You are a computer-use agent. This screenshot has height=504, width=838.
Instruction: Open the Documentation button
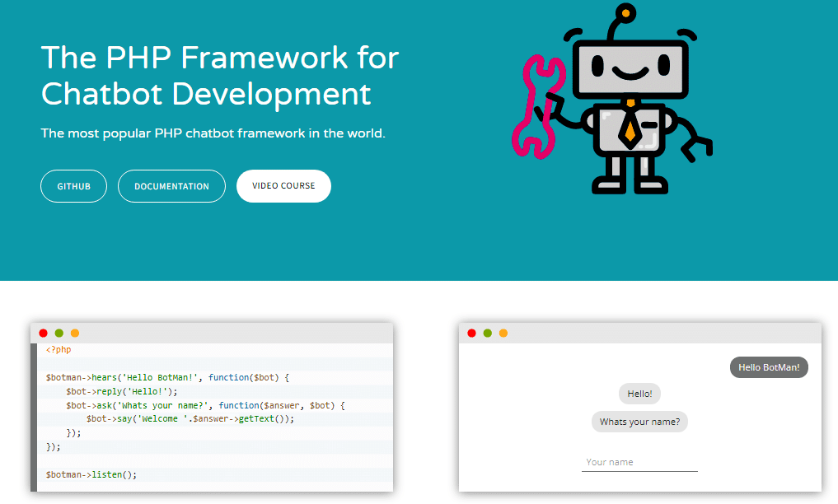click(171, 186)
